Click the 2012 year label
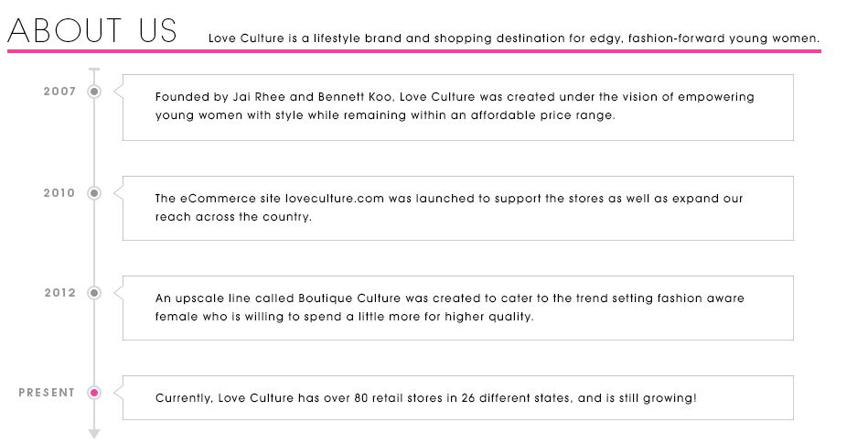 (x=59, y=293)
